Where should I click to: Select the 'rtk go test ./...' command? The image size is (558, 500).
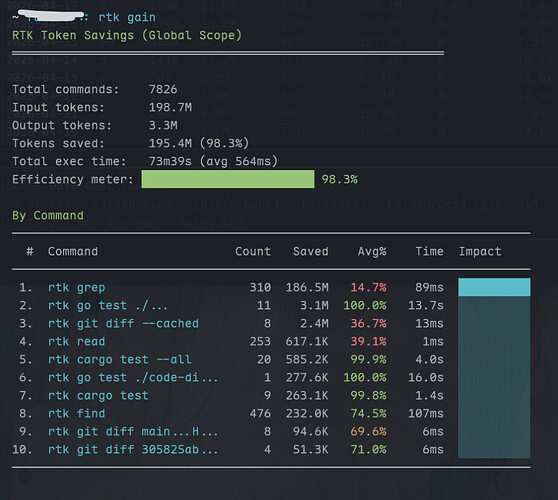click(107, 305)
